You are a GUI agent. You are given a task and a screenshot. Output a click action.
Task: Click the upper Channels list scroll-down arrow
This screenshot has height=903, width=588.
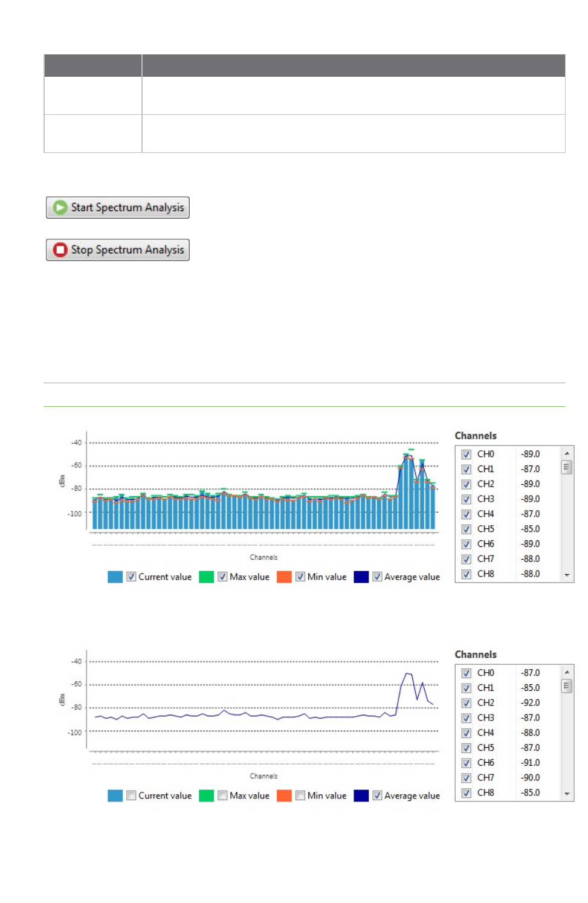coord(567,575)
